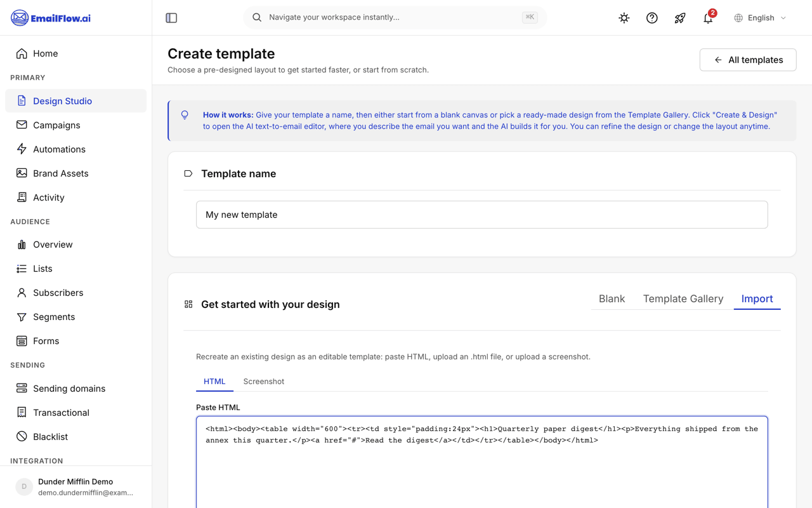Screen dimensions: 812x508
Task: Click the Overview bar chart icon
Action: [x=22, y=244]
